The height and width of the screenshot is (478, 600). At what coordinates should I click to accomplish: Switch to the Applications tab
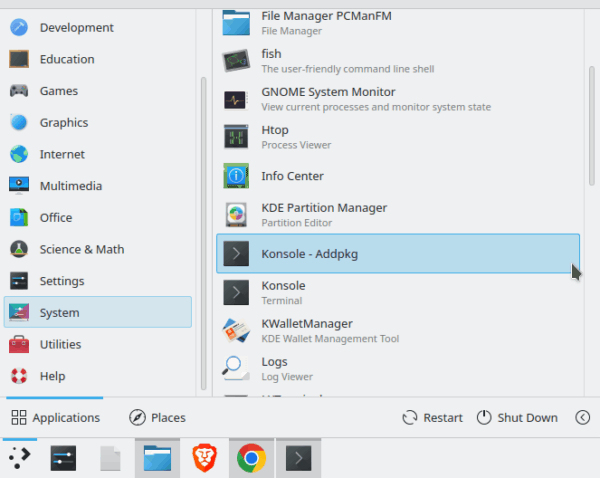55,418
